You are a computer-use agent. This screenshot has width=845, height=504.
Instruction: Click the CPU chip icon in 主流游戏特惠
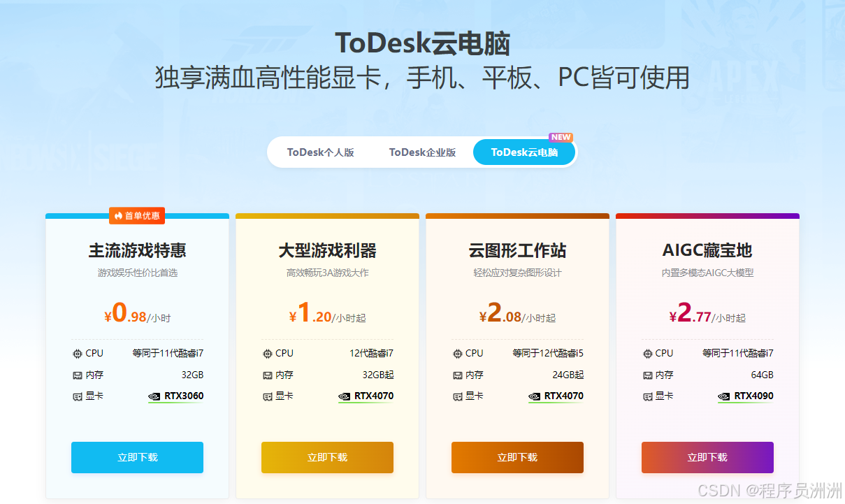(77, 354)
